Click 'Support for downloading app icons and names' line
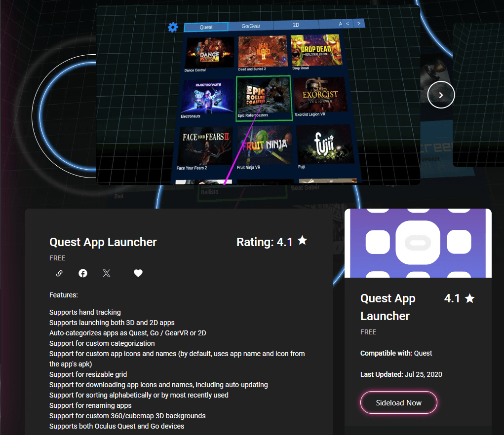504x435 pixels. pyautogui.click(x=158, y=385)
